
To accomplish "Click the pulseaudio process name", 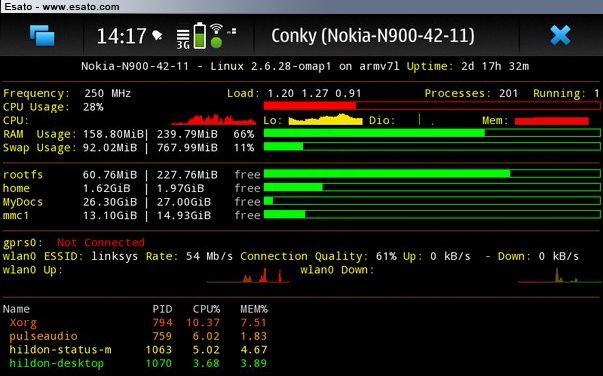I will pyautogui.click(x=43, y=336).
